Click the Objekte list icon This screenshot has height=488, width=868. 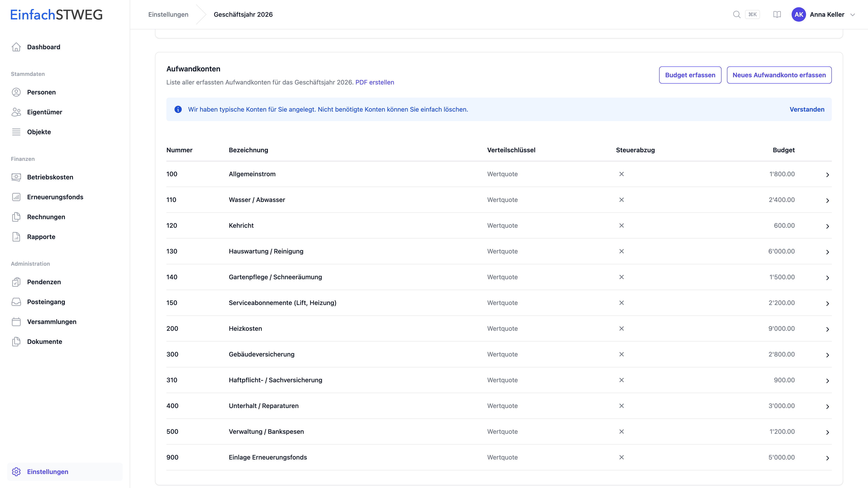point(16,132)
